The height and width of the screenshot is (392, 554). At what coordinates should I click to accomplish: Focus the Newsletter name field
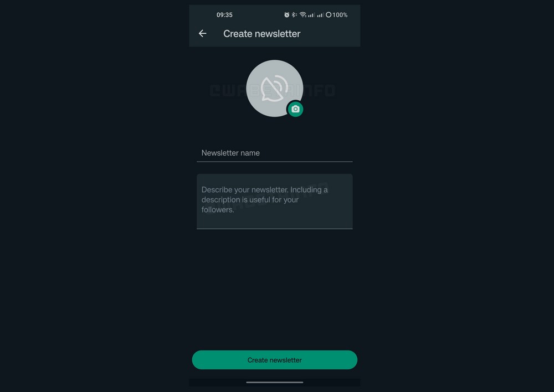click(275, 153)
